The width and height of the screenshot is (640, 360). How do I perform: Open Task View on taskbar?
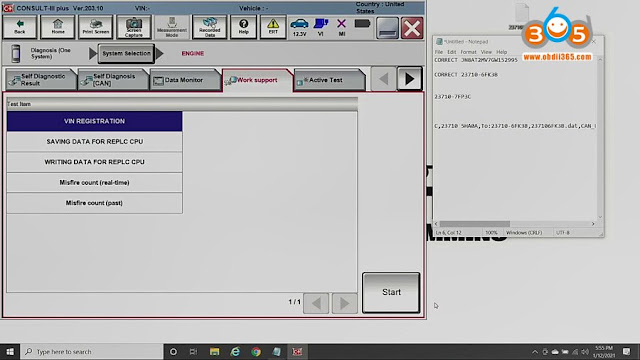coord(193,351)
